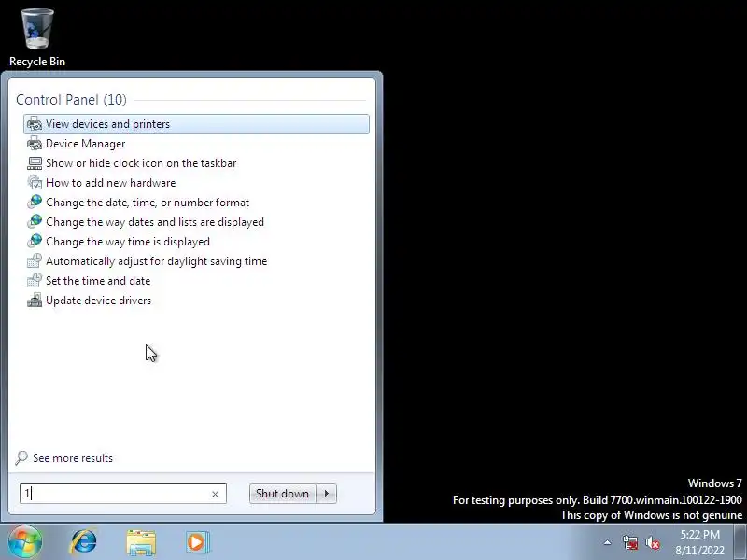
Task: Open Update device drivers result
Action: [196, 301]
